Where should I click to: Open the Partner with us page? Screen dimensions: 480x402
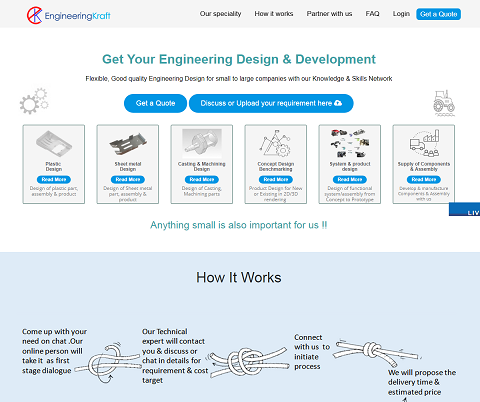point(329,14)
